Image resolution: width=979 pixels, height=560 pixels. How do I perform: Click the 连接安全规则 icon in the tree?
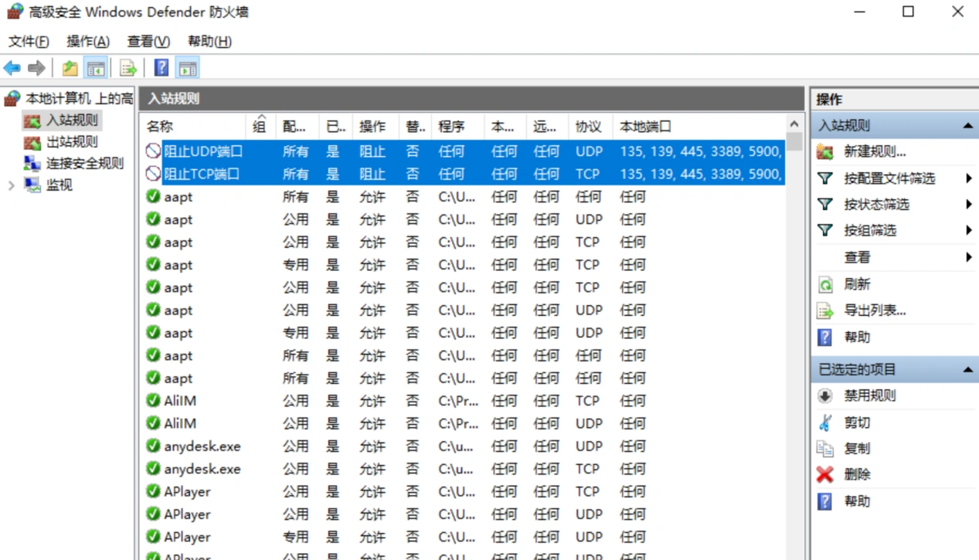[x=32, y=164]
